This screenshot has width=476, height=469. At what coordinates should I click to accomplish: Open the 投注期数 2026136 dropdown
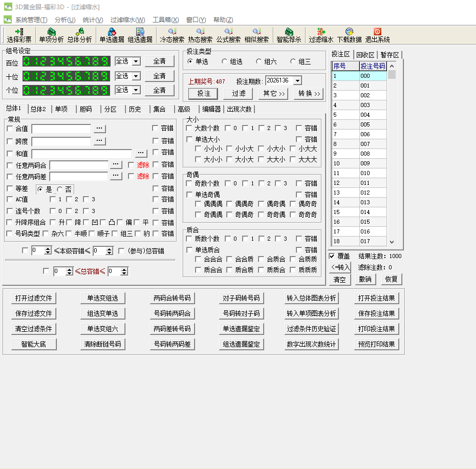click(298, 81)
